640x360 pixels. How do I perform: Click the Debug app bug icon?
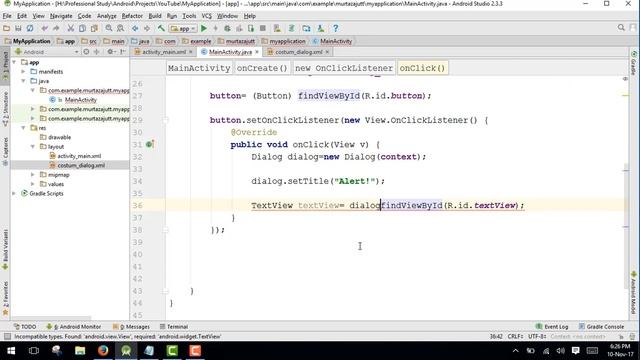coord(227,28)
